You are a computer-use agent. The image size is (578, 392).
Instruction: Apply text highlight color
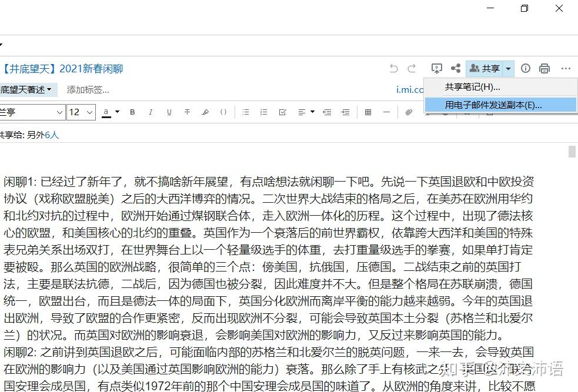point(205,112)
